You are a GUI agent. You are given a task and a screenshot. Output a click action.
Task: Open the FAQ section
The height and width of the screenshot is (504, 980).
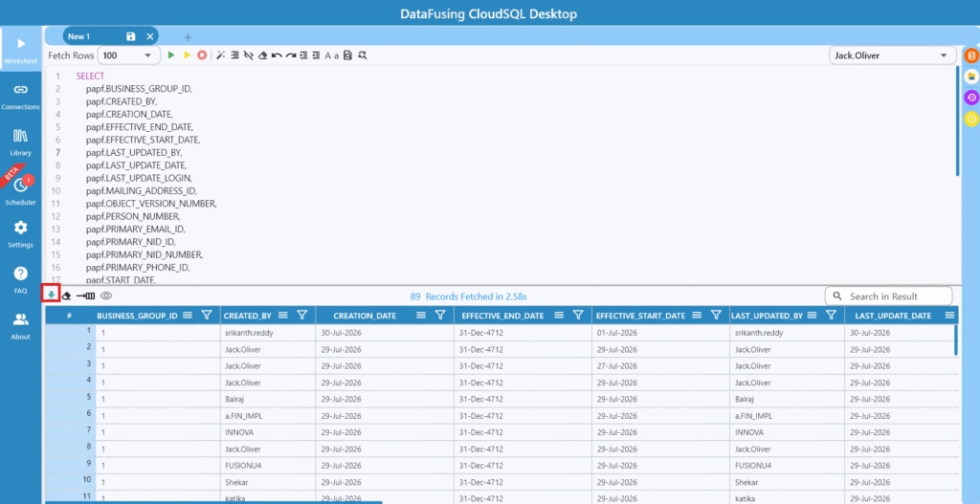(21, 280)
